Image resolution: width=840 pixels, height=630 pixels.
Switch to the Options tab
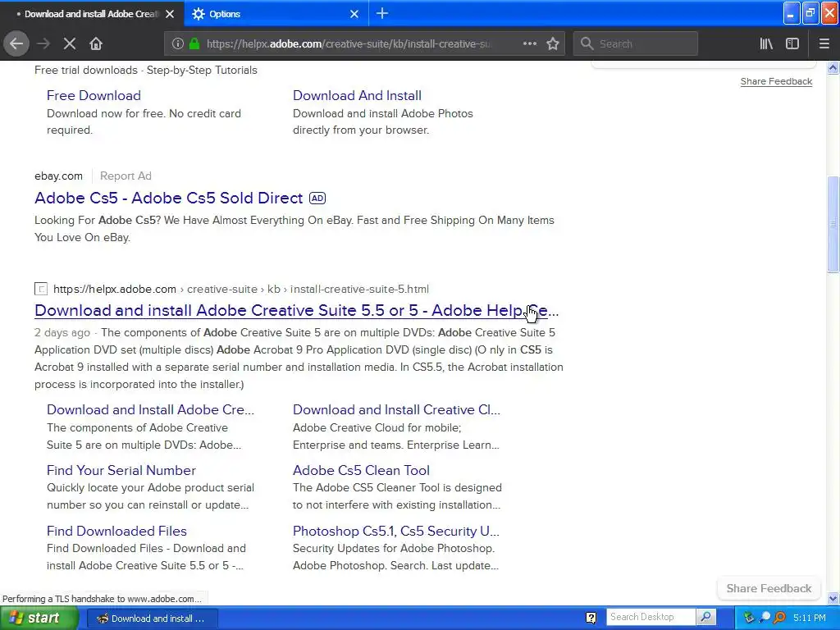(x=276, y=14)
